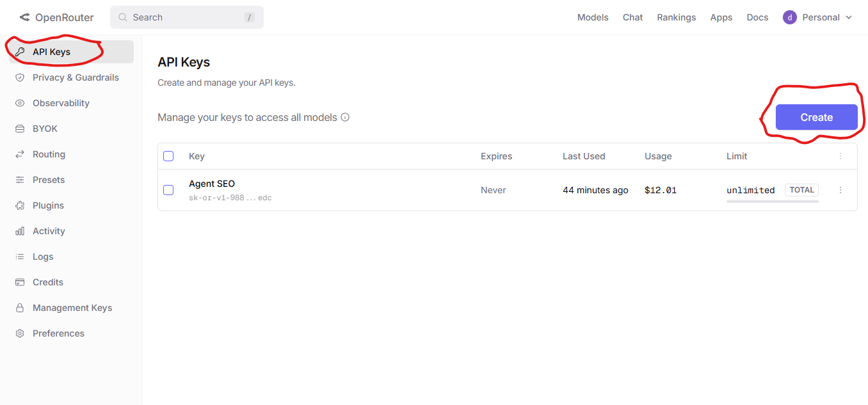The image size is (868, 405).
Task: Click the Plugins puzzle piece icon
Action: 20,205
